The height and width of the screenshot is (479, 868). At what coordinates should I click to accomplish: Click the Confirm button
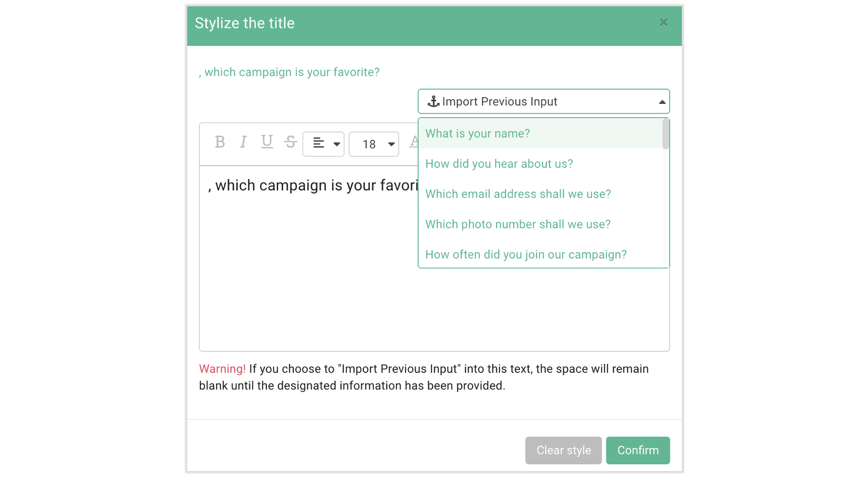[638, 451]
